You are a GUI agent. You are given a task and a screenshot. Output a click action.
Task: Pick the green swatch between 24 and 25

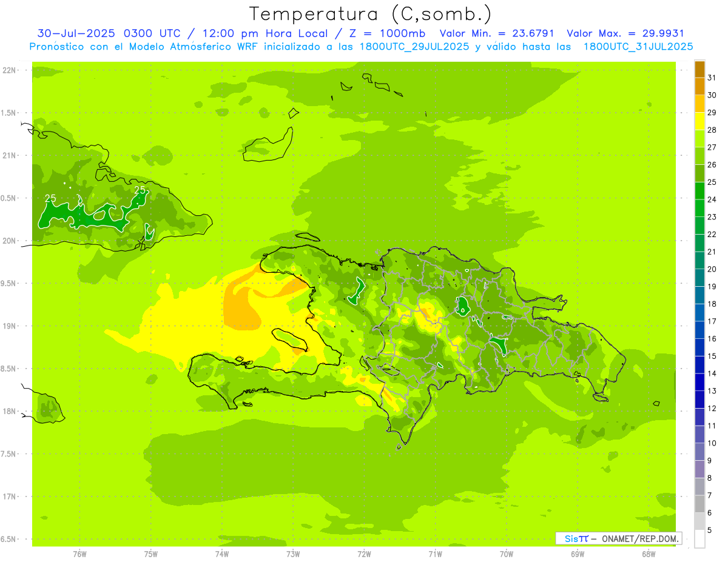click(x=699, y=191)
